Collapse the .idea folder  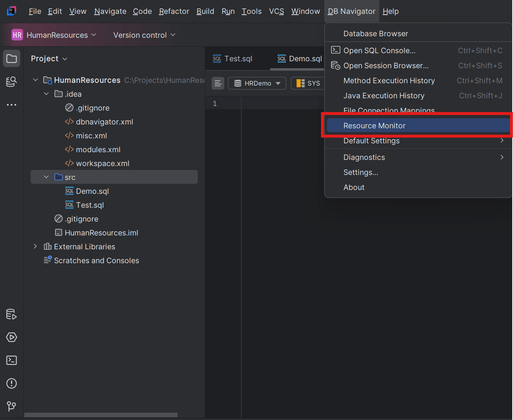46,94
